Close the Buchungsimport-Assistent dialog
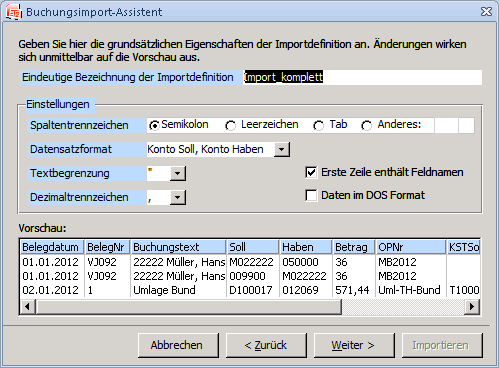 point(486,12)
